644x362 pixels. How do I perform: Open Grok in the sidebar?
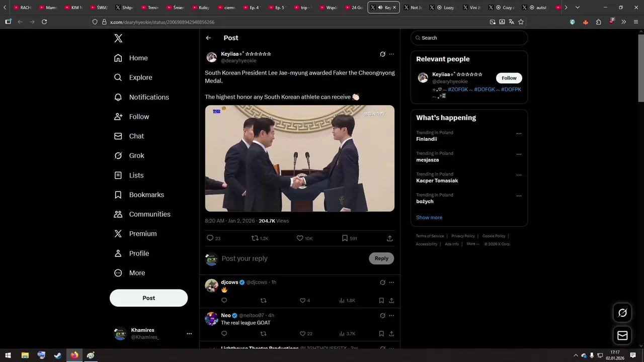pos(130,156)
